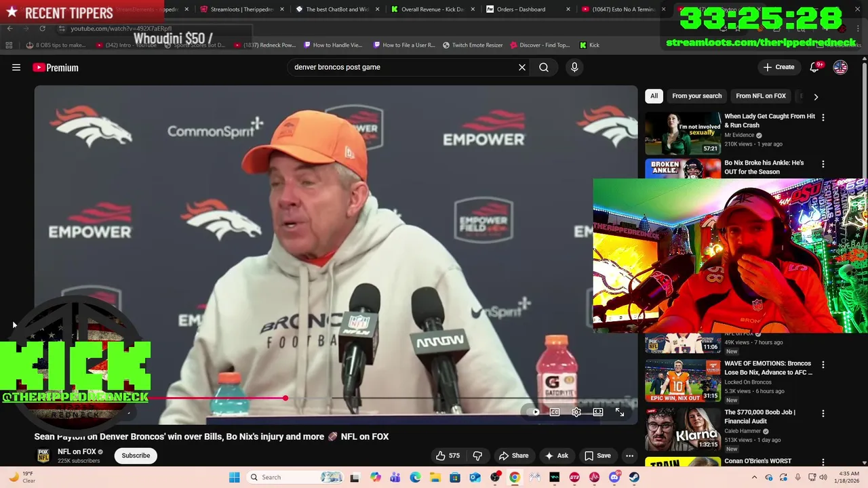This screenshot has height=488, width=868.
Task: Open Twitch Emote Resizer bookmark
Action: point(473,45)
